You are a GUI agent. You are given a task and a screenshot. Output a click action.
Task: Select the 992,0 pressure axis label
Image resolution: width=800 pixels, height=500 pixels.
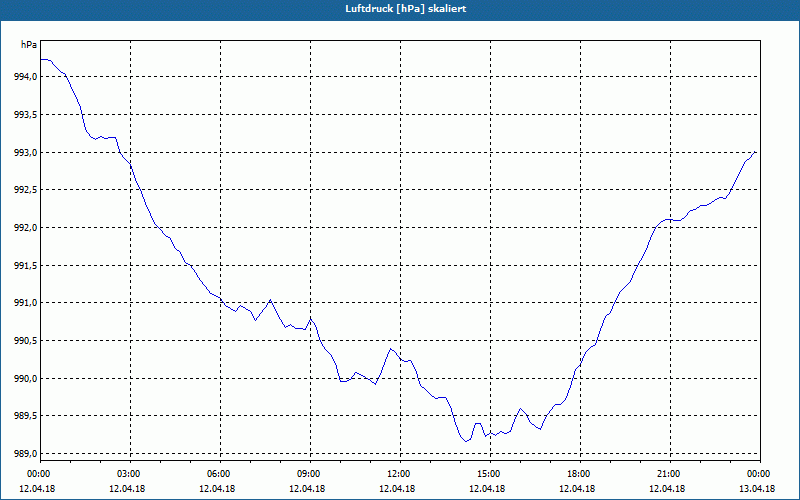pos(24,228)
